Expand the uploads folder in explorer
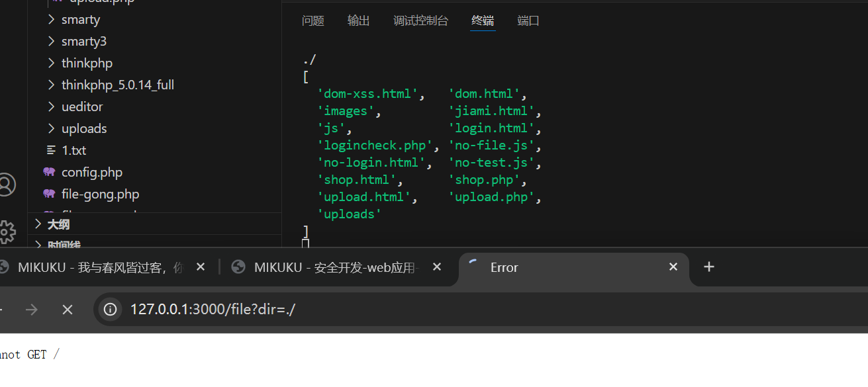The height and width of the screenshot is (387, 868). 52,128
